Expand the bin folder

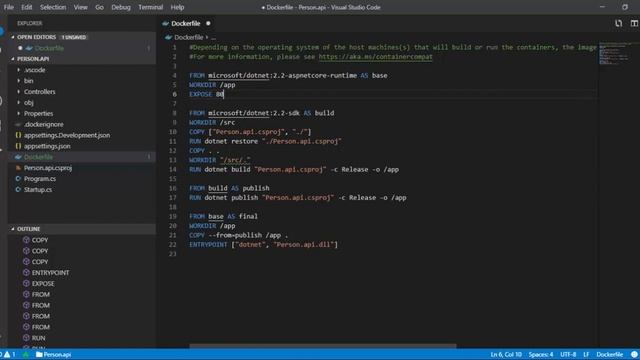tap(29, 81)
